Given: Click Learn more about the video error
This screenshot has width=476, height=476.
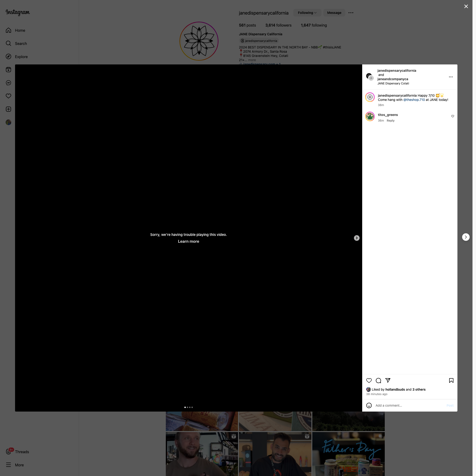Looking at the screenshot, I should point(188,242).
